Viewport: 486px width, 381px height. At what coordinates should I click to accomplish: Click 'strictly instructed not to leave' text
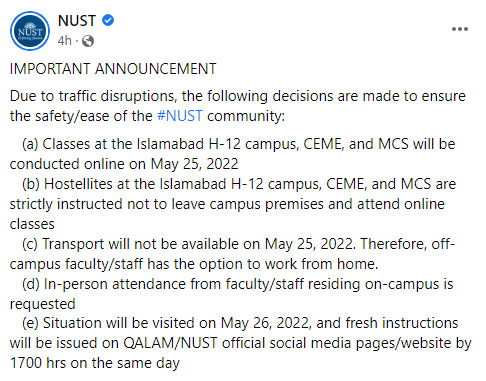pos(107,204)
